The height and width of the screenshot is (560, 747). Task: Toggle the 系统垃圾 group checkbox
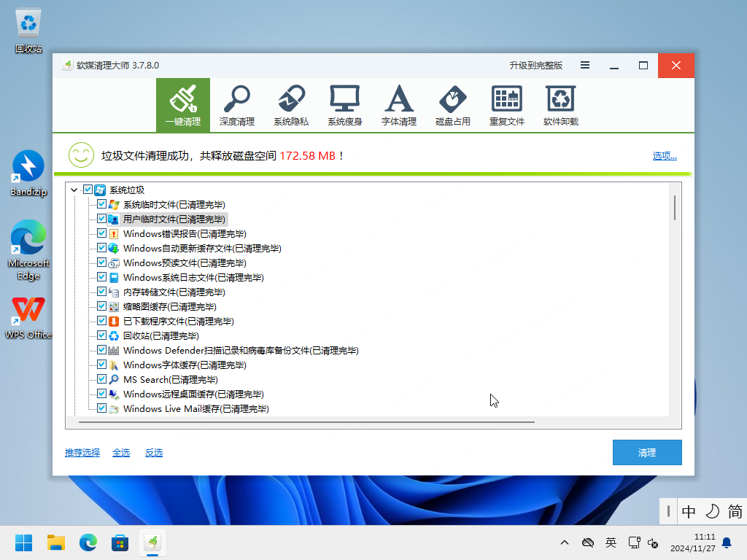coord(88,190)
